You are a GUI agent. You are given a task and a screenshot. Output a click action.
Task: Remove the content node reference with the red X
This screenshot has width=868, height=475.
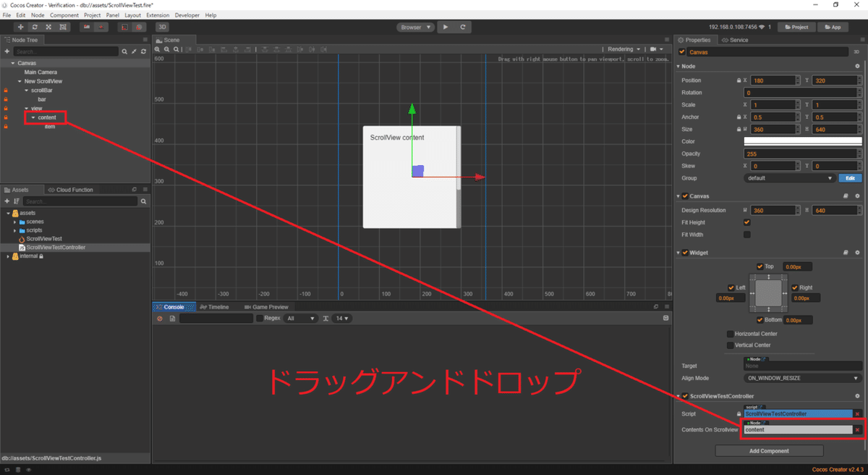858,429
